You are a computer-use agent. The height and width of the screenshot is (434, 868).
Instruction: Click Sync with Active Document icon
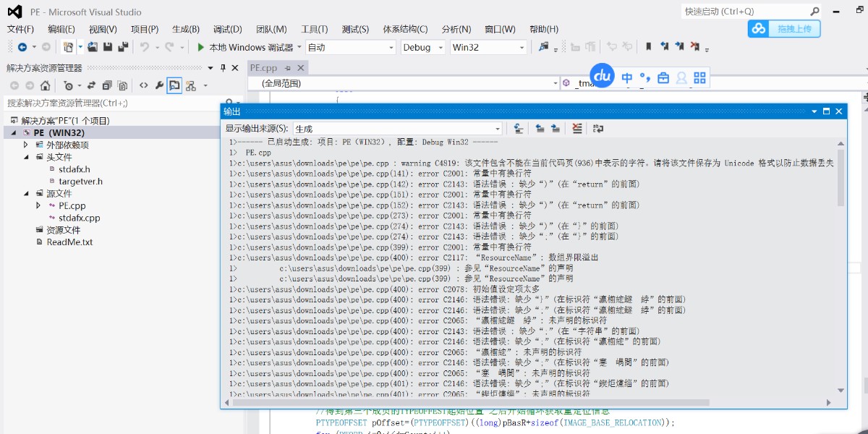(92, 85)
